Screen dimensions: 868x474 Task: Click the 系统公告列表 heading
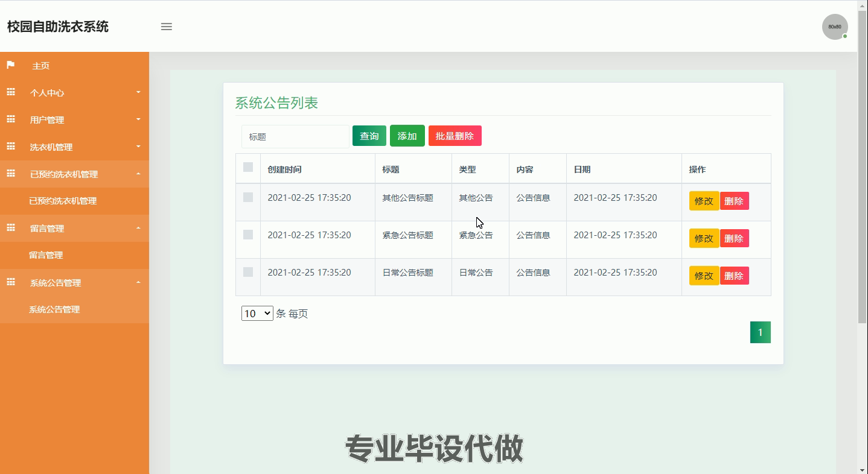tap(276, 103)
